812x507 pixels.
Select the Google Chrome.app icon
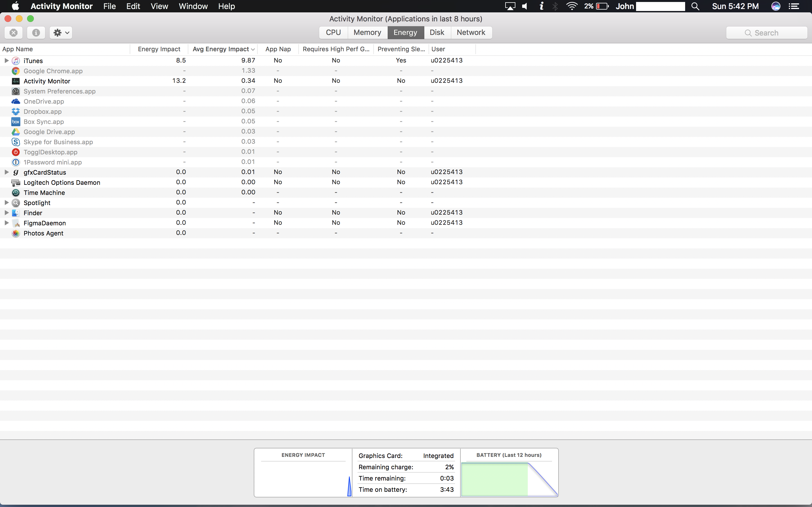[16, 71]
